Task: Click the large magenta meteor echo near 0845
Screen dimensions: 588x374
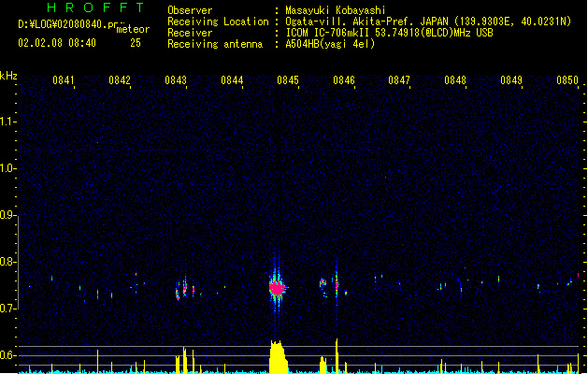Action: 278,288
